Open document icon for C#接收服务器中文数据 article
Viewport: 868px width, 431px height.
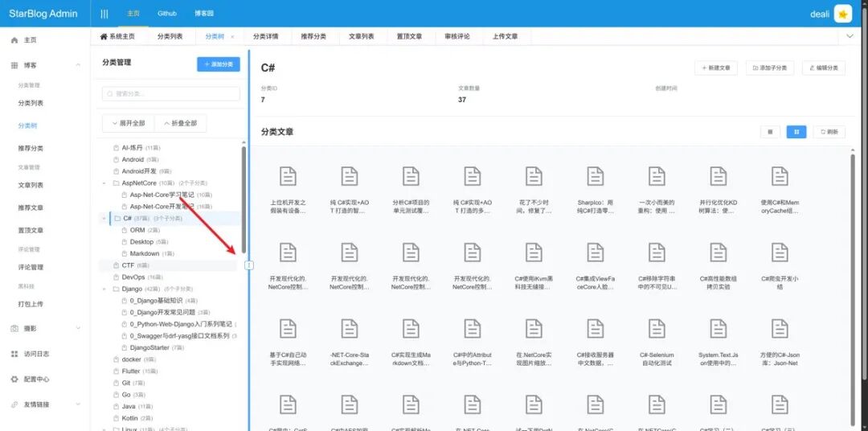tap(595, 329)
